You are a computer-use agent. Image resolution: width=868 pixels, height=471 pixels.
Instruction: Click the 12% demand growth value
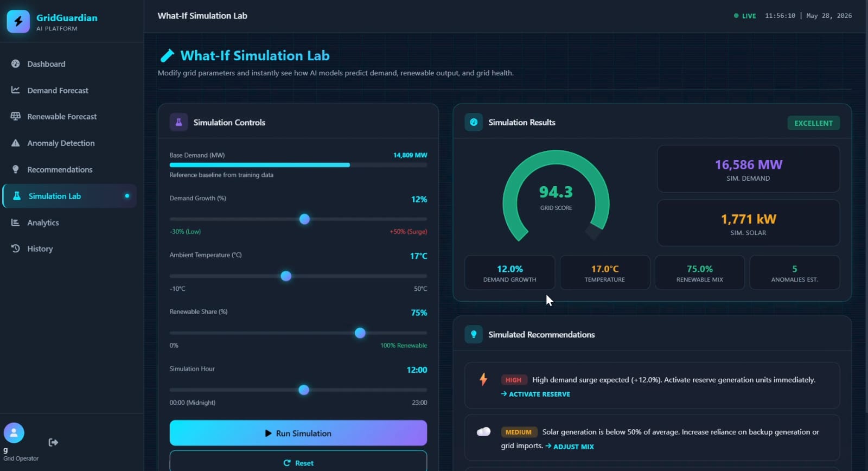coord(419,199)
